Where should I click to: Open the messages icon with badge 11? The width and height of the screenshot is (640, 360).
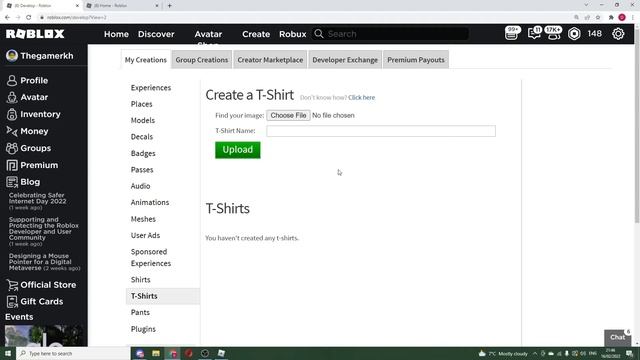click(x=534, y=33)
